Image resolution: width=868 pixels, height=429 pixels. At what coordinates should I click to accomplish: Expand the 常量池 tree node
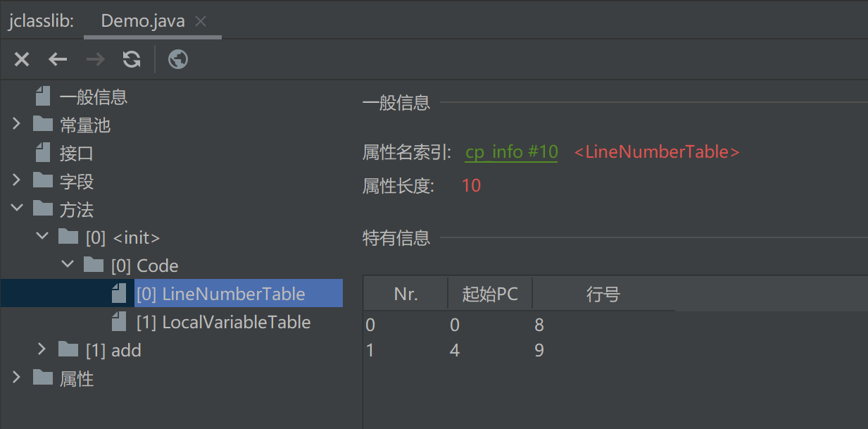pos(17,125)
